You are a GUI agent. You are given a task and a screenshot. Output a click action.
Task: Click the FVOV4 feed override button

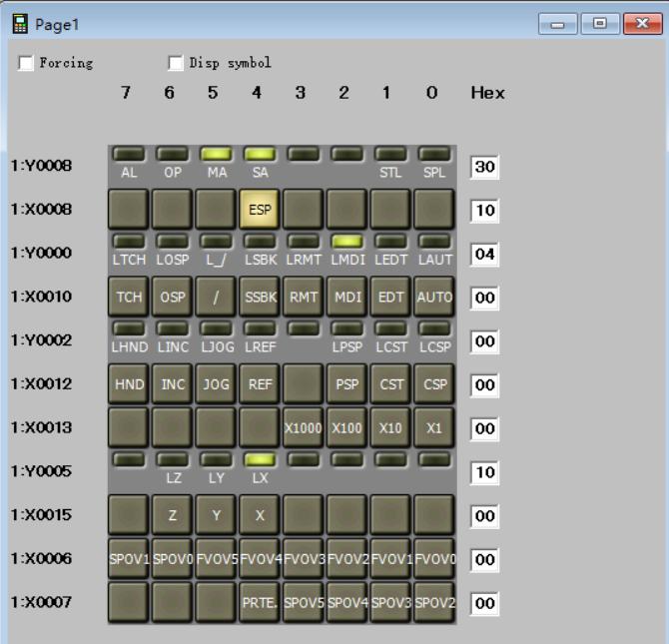259,558
